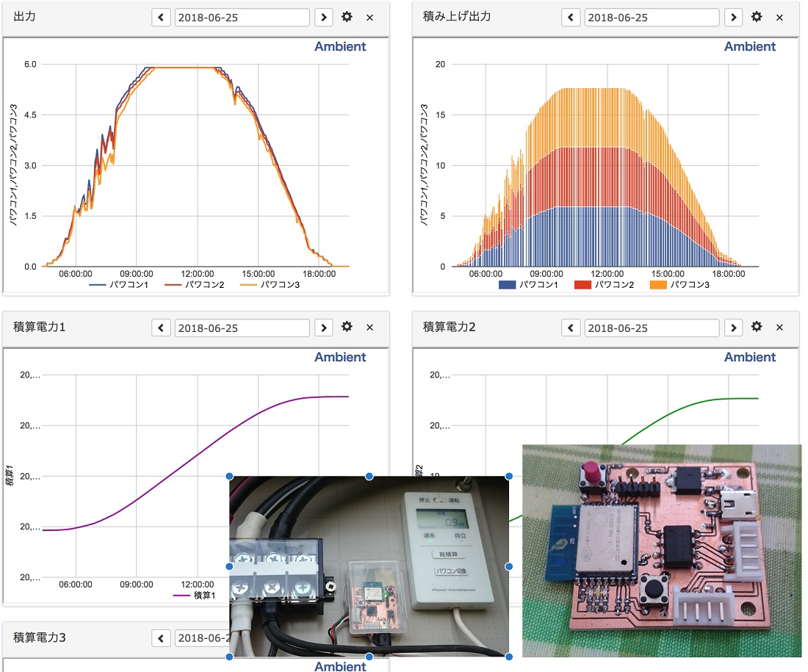This screenshot has height=672, width=808.
Task: Go to next day in 出力 chart
Action: pyautogui.click(x=322, y=17)
